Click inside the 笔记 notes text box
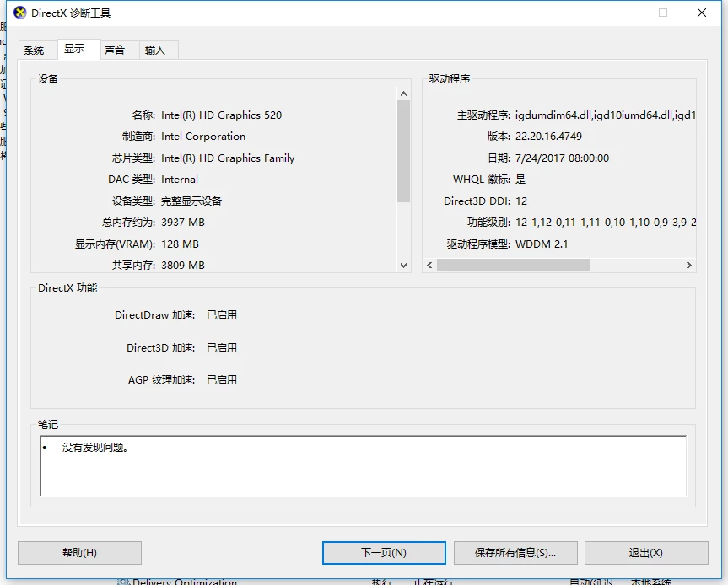Image resolution: width=728 pixels, height=585 pixels. (363, 466)
